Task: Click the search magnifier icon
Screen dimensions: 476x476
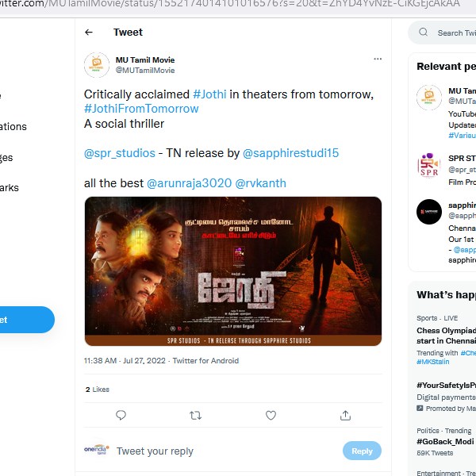Action: pyautogui.click(x=424, y=33)
